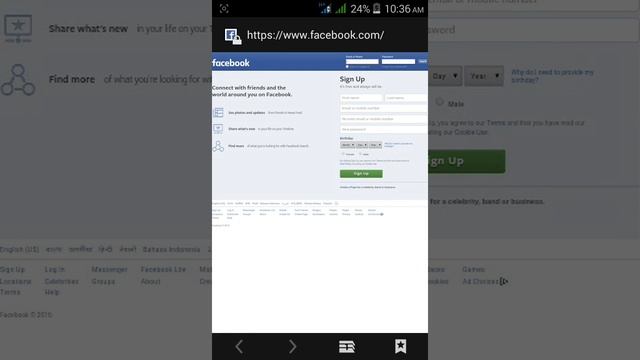
Task: Click Why do I need birthday link
Action: [398, 144]
